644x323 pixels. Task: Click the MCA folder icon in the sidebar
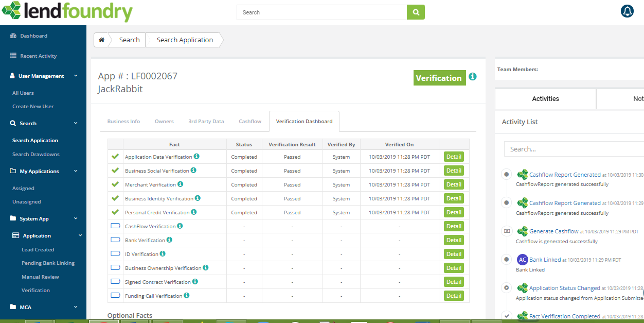pos(11,307)
